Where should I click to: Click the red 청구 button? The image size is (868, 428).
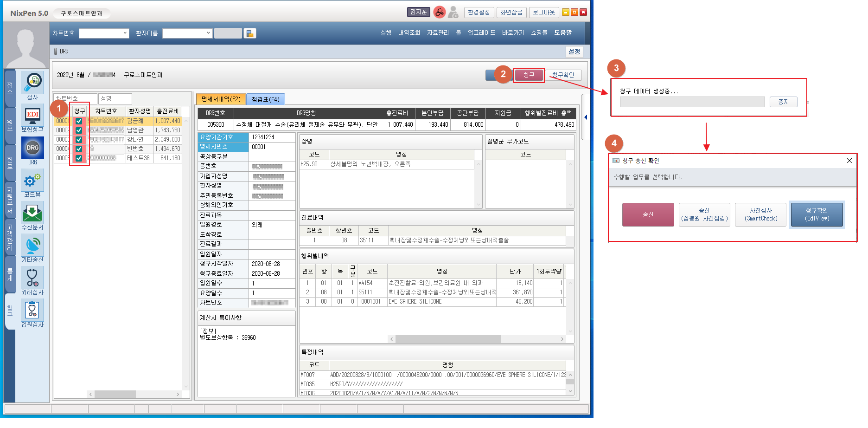[x=529, y=75]
